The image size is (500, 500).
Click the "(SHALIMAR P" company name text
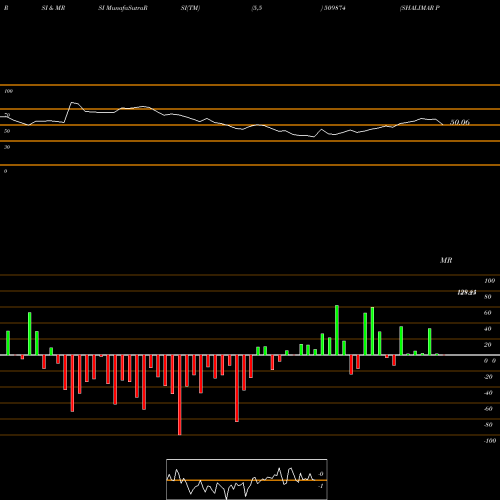point(420,8)
